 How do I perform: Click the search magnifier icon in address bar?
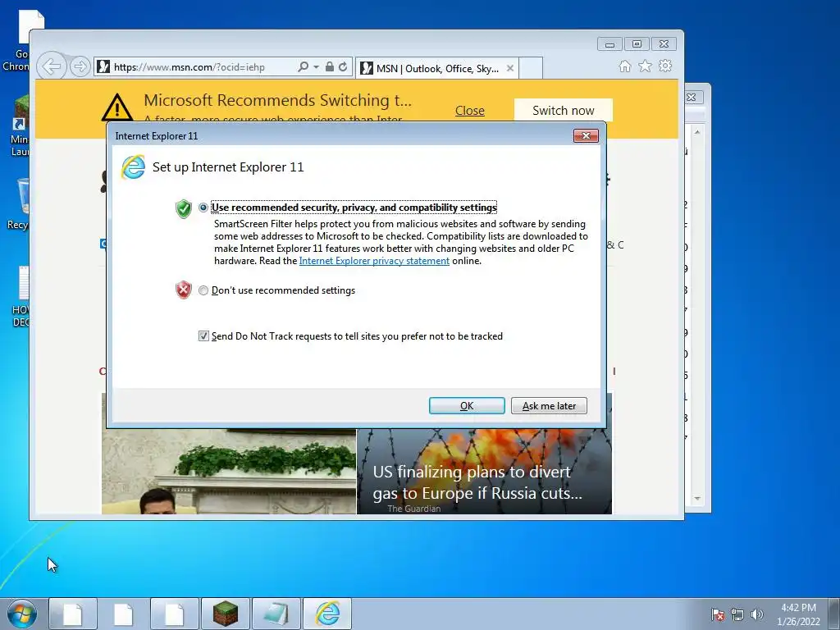click(303, 66)
